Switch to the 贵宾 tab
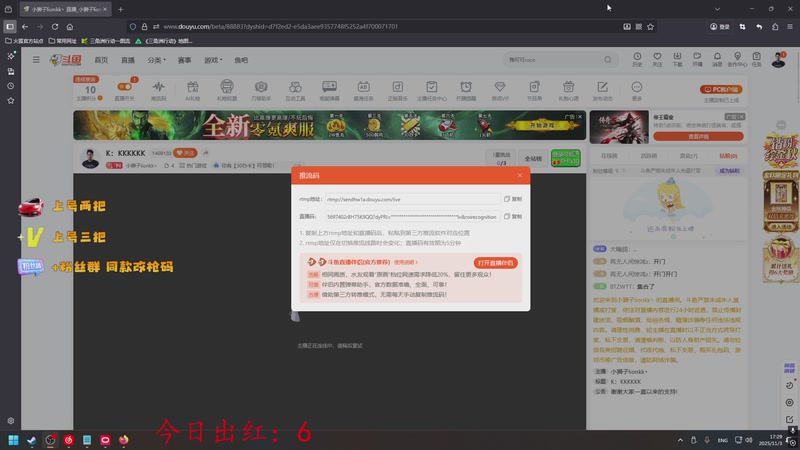The width and height of the screenshot is (800, 450). pos(688,156)
